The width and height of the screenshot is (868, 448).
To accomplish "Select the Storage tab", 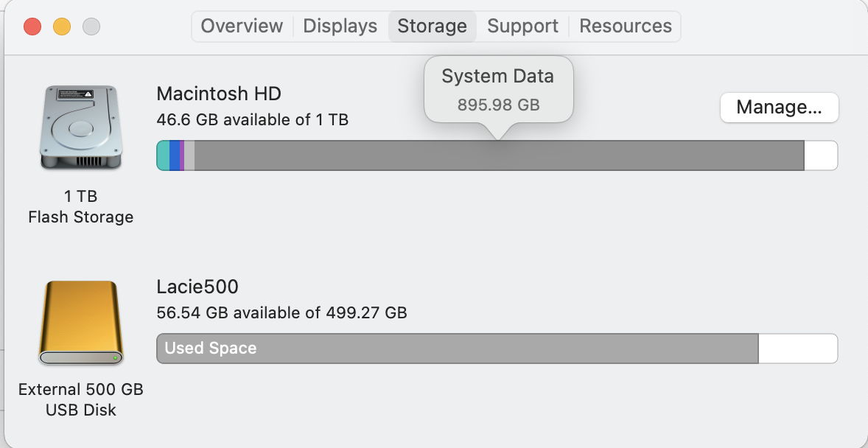I will click(432, 27).
